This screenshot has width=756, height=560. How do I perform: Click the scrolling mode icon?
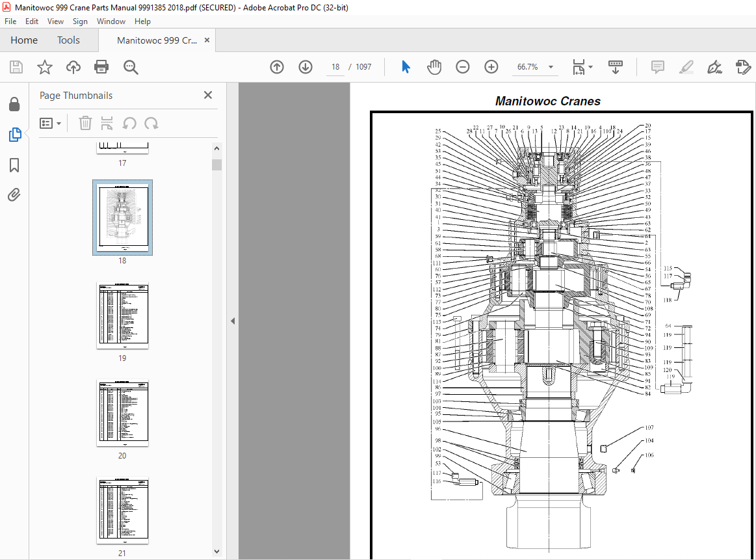click(x=615, y=67)
